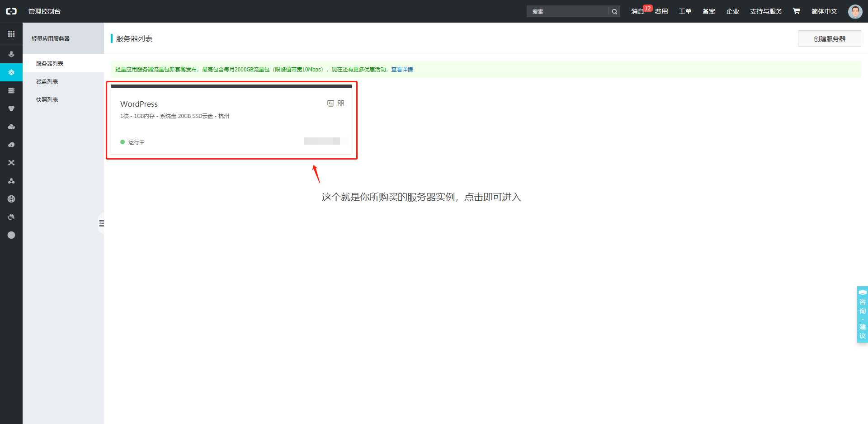Open the crossed X-shaped sidebar icon
Viewport: 868px width, 424px height.
click(11, 163)
